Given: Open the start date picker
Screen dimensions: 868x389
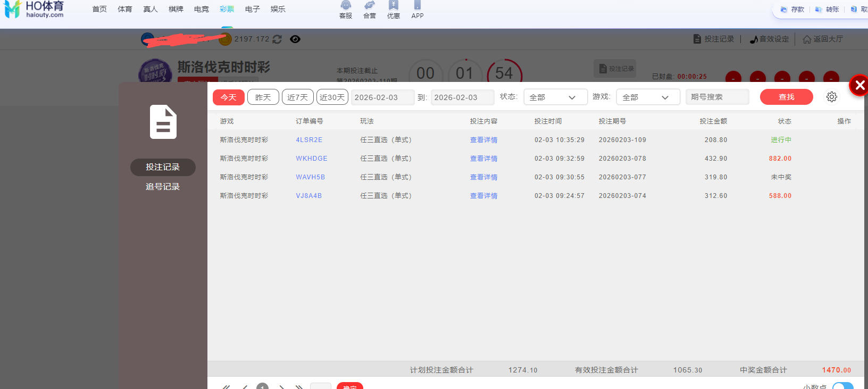Looking at the screenshot, I should click(x=382, y=97).
